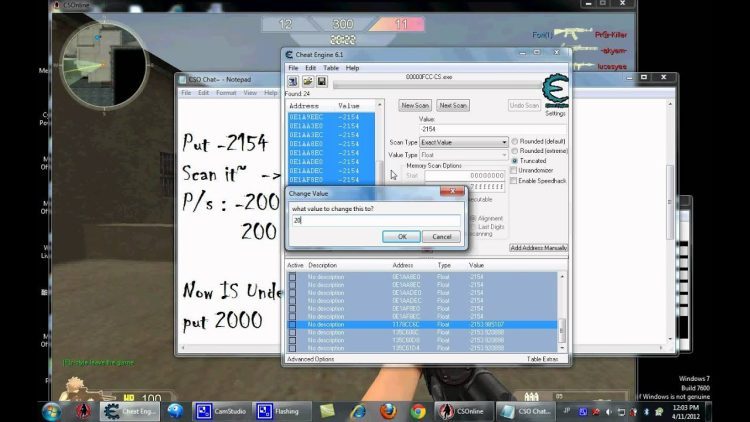Click the New Scan button
The height and width of the screenshot is (422, 750).
click(415, 105)
